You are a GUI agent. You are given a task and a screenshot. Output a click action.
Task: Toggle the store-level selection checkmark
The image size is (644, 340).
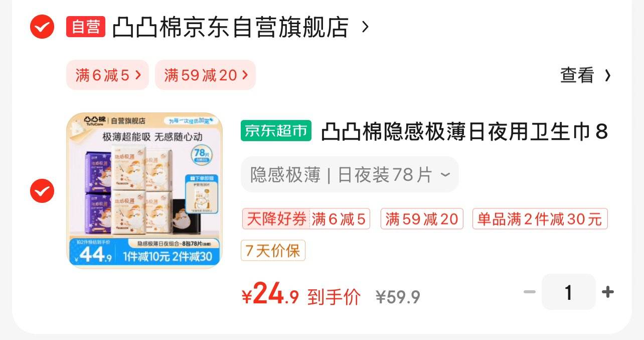pos(42,27)
